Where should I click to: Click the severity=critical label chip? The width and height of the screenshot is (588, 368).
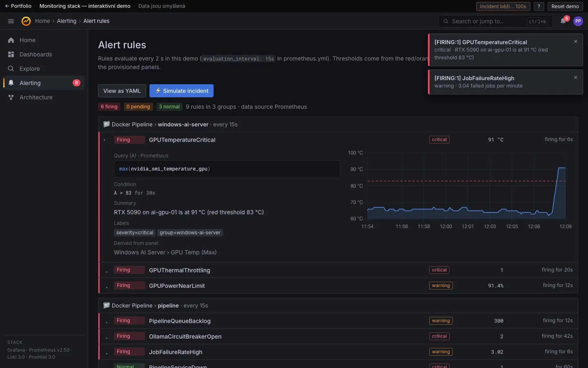135,233
